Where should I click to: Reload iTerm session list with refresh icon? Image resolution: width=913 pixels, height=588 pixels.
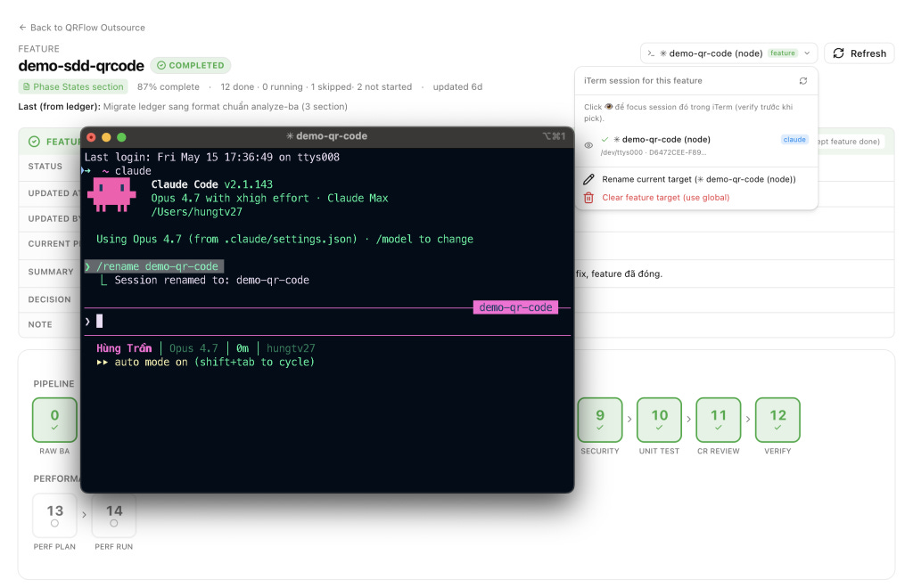tap(803, 81)
